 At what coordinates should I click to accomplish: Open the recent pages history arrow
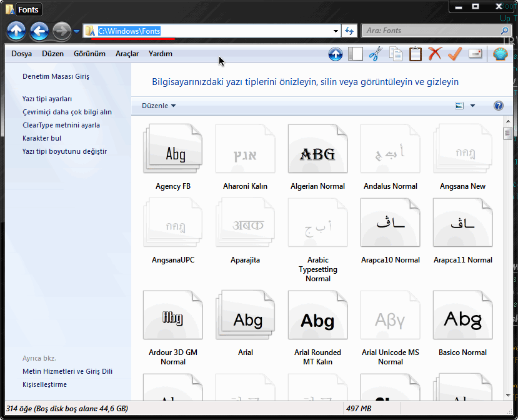(x=76, y=31)
